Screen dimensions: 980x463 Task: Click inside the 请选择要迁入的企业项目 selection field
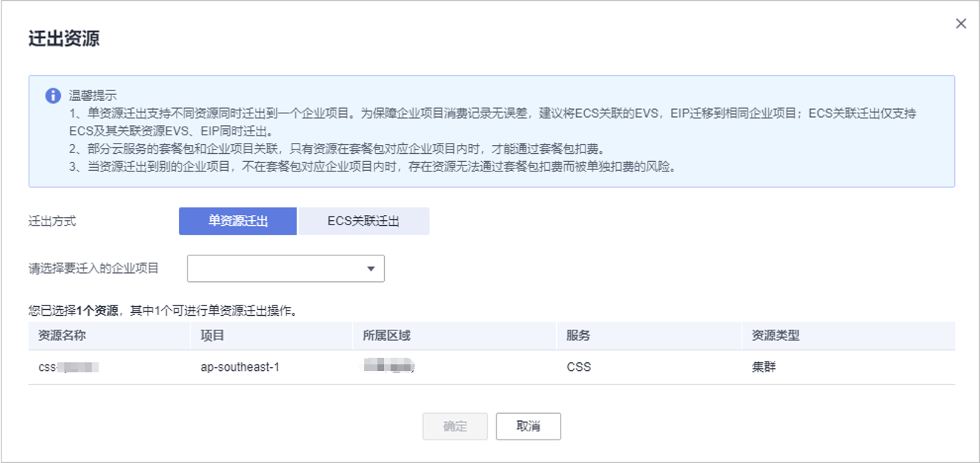click(276, 269)
